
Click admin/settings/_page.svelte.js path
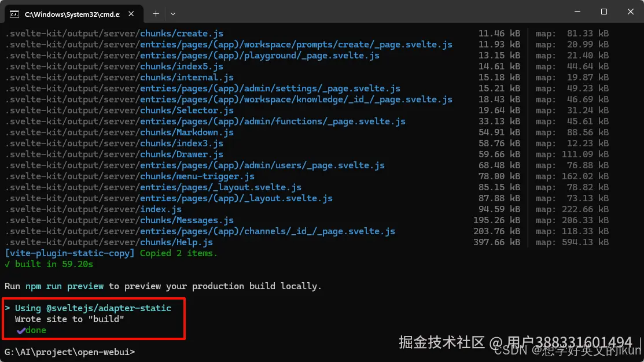(270, 88)
